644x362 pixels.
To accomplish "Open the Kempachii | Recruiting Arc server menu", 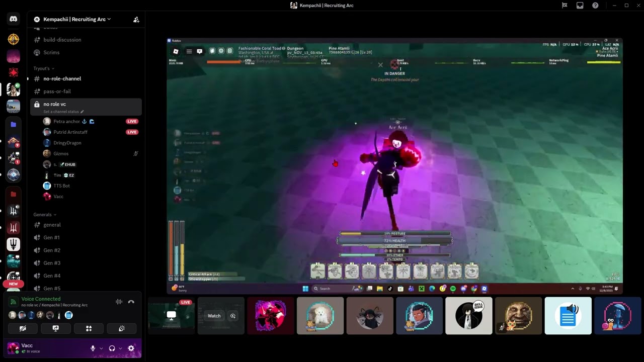I will [x=77, y=19].
